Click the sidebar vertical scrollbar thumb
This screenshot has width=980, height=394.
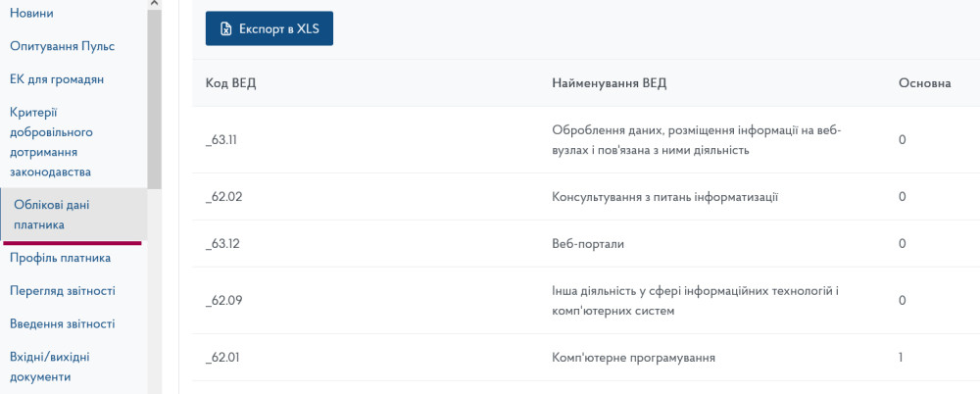click(154, 98)
